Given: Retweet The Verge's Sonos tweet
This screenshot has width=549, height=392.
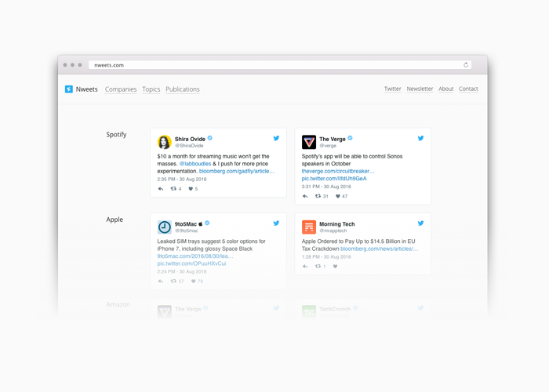Looking at the screenshot, I should (x=318, y=196).
